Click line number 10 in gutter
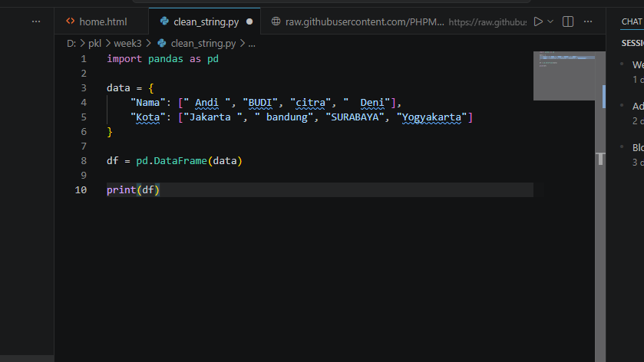 [81, 190]
